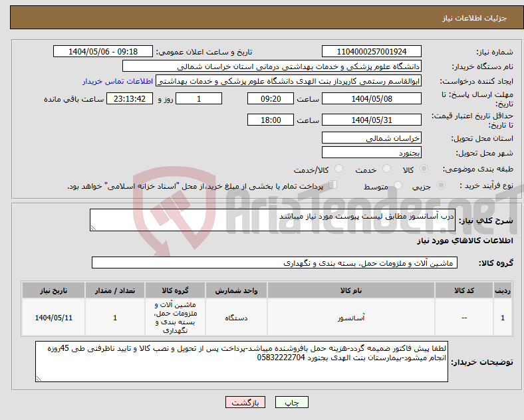The width and height of the screenshot is (524, 420).
Task: Click the واحد شمارش column header
Action: click(x=236, y=290)
